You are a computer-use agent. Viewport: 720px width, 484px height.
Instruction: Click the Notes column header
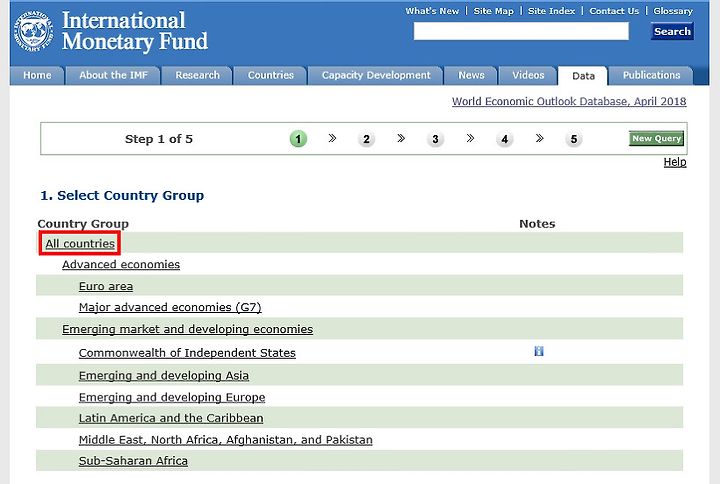click(x=537, y=224)
